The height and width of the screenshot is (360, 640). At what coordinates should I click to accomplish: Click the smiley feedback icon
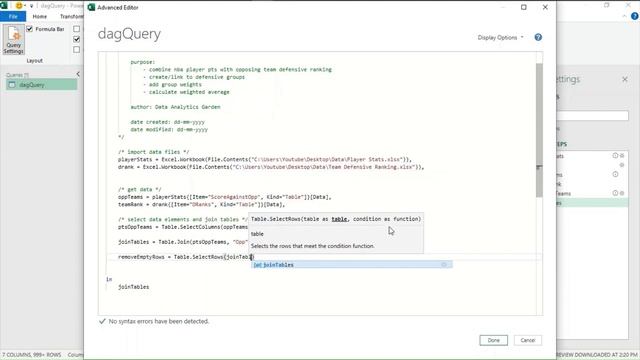pyautogui.click(x=19, y=6)
